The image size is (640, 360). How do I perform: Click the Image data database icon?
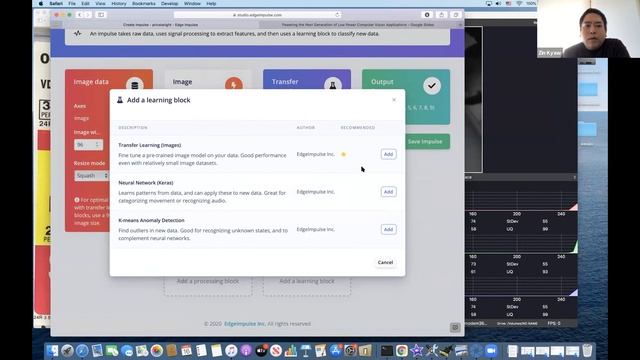pyautogui.click(x=135, y=85)
